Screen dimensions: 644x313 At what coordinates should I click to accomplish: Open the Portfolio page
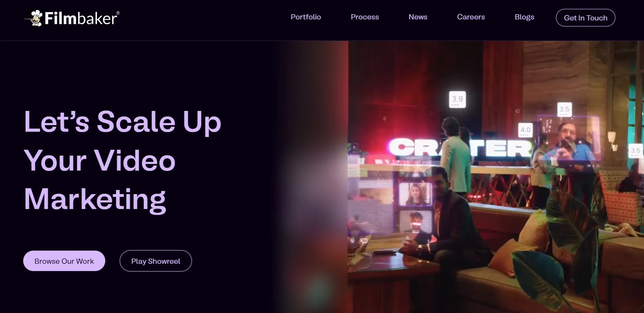pyautogui.click(x=306, y=17)
